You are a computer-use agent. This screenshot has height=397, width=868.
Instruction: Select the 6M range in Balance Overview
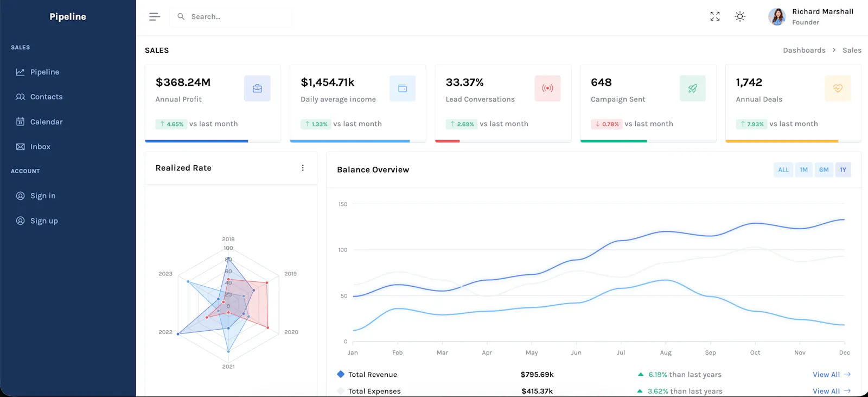[824, 170]
